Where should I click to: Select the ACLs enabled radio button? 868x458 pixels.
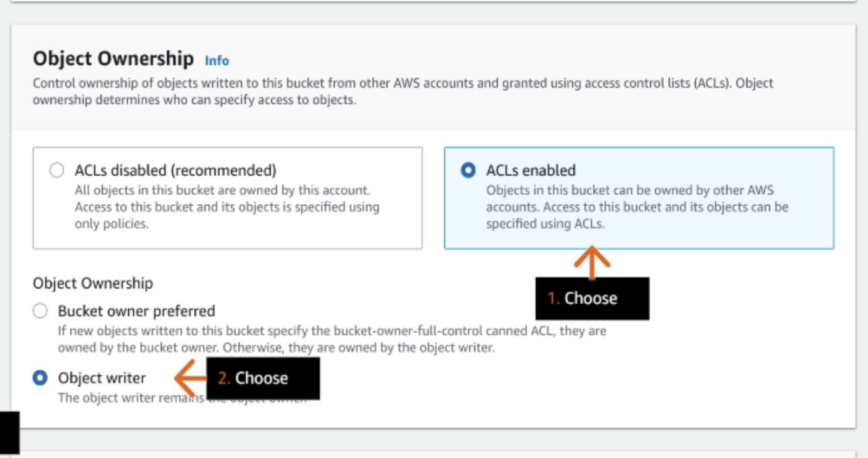click(468, 170)
